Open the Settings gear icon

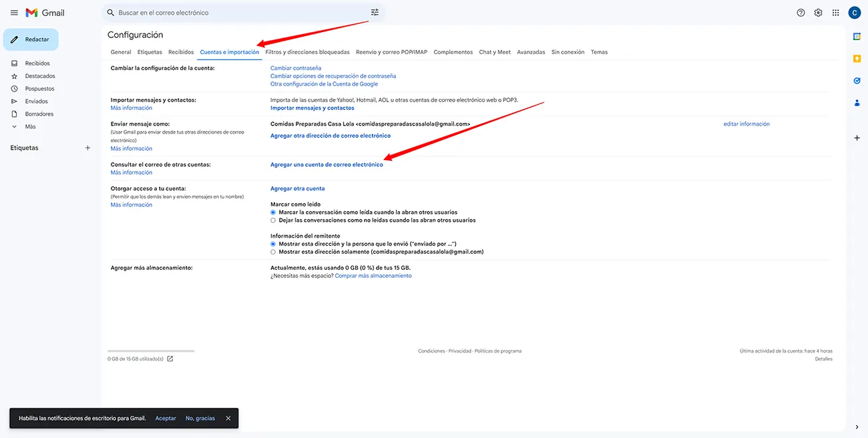(x=818, y=13)
